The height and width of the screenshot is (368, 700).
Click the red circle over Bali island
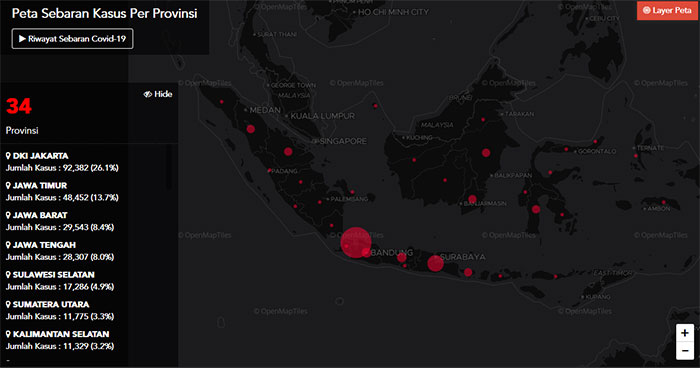click(468, 272)
